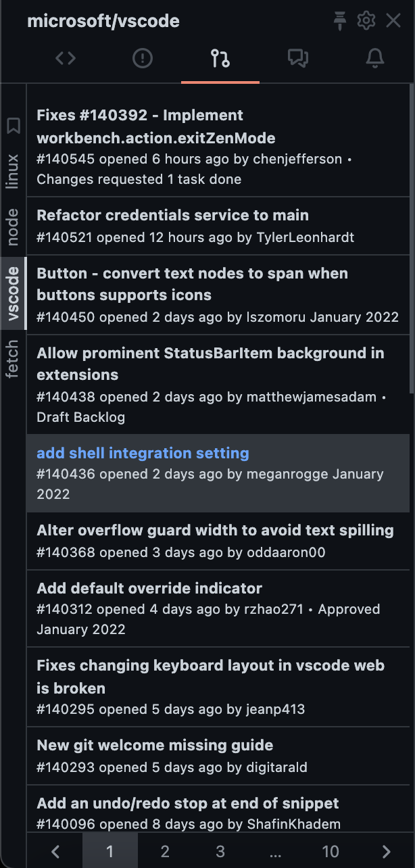
Task: Open the Issues tab icon
Action: tap(143, 59)
